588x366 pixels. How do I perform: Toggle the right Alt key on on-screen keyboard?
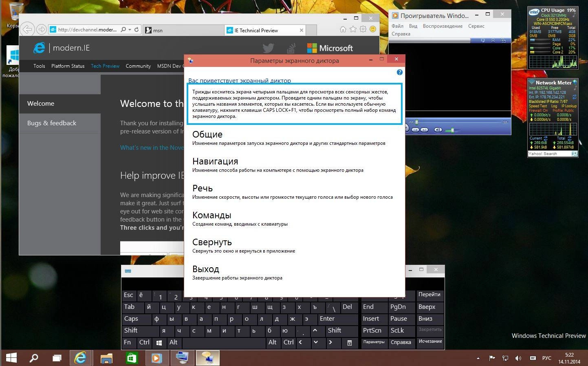(x=273, y=343)
